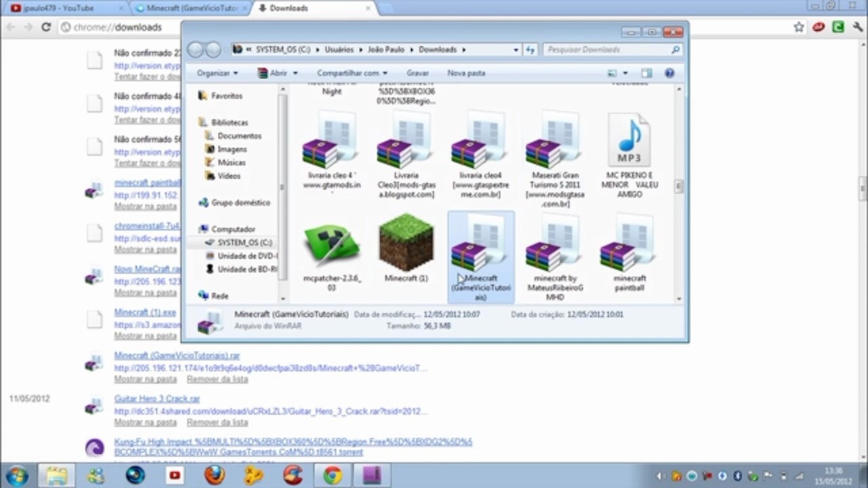Open Explorer help button
Screen dimensions: 868x488
click(669, 73)
